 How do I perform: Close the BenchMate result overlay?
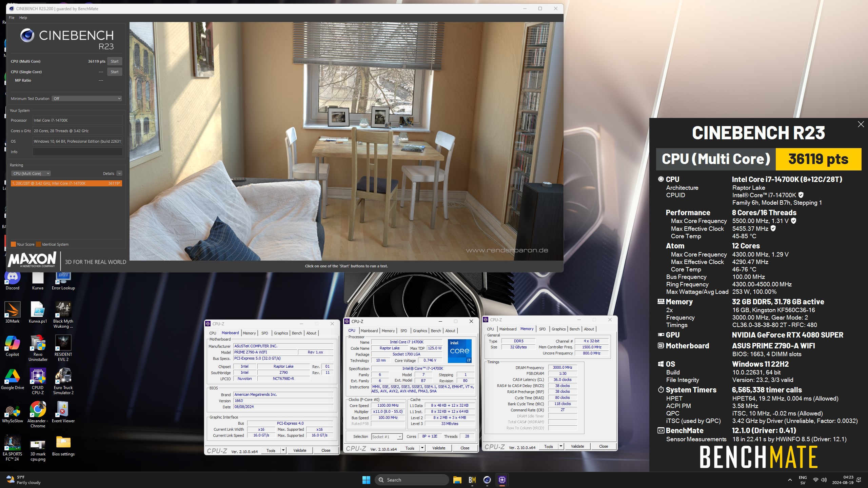[x=861, y=124]
